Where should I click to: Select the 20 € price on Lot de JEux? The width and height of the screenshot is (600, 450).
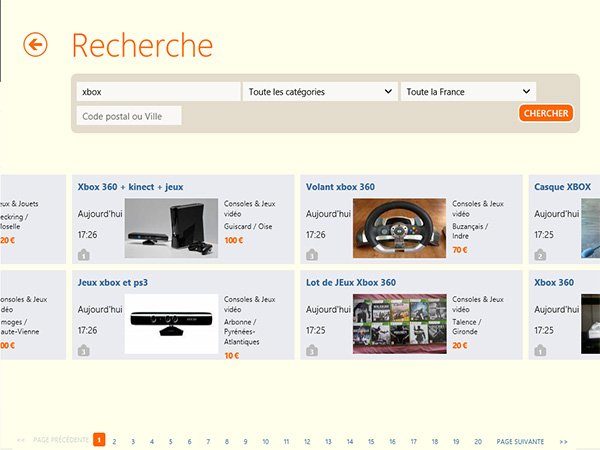pyautogui.click(x=460, y=346)
